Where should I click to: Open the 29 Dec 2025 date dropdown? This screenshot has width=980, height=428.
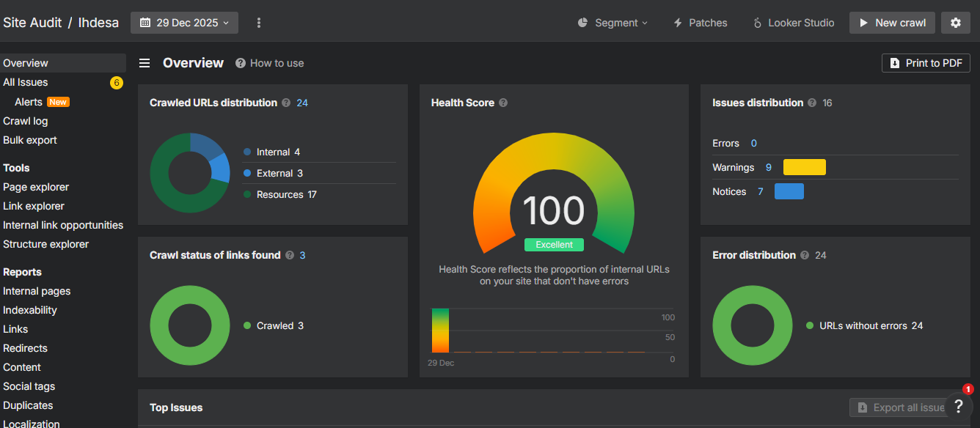[x=184, y=23]
